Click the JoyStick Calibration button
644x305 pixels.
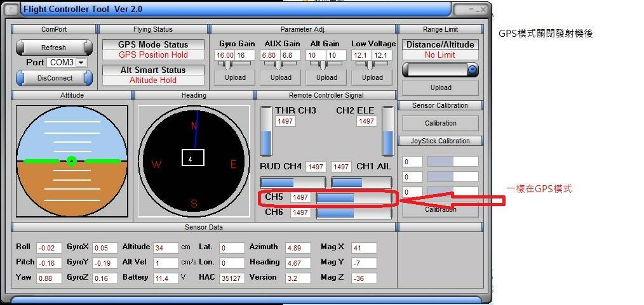coord(440,209)
